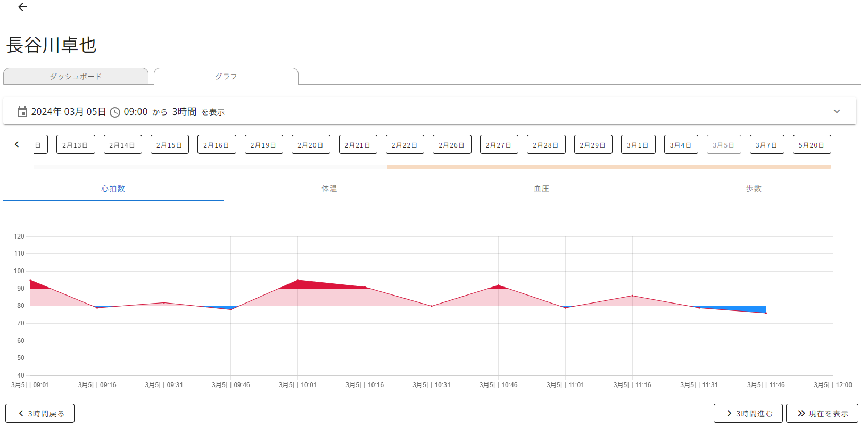This screenshot has width=868, height=426.
Task: Choose the 2月29日 date chip
Action: (x=593, y=145)
